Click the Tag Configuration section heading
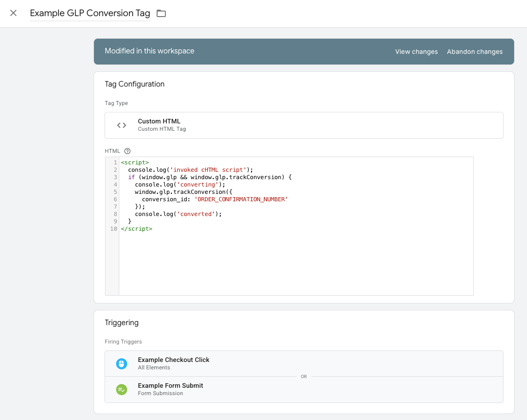 135,84
